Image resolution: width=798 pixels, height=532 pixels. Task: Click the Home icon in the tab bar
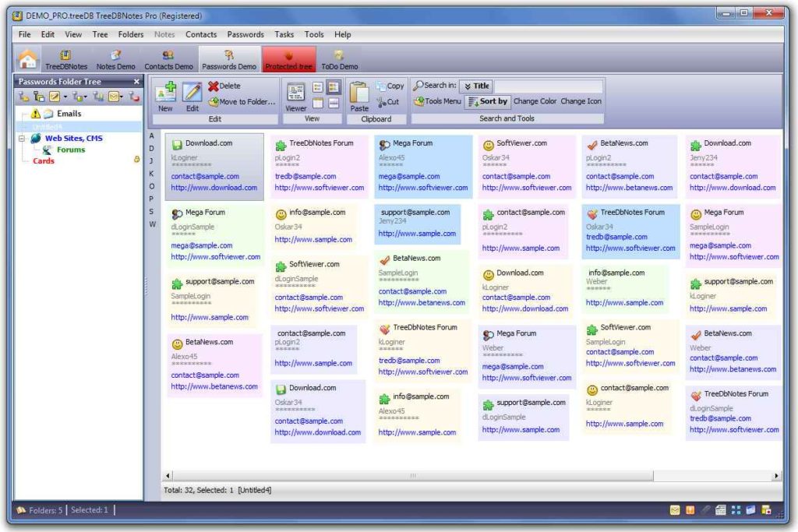click(x=27, y=59)
